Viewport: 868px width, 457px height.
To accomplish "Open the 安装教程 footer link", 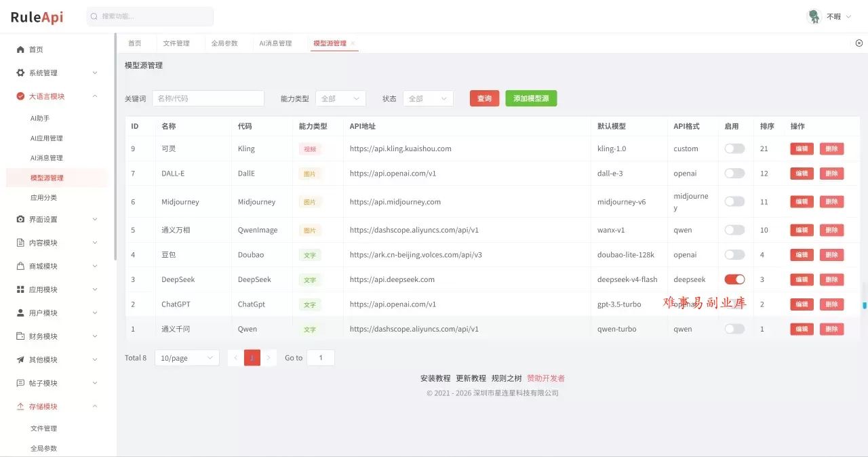I will (435, 378).
